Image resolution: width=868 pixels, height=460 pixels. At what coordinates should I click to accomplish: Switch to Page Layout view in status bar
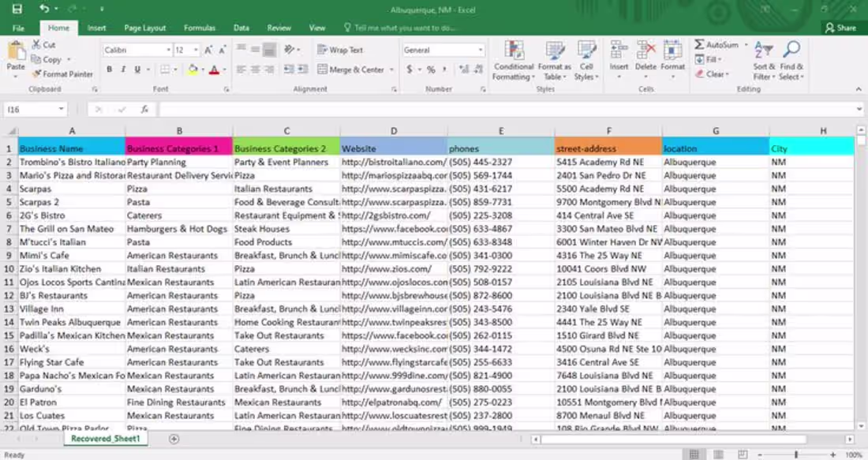click(718, 454)
